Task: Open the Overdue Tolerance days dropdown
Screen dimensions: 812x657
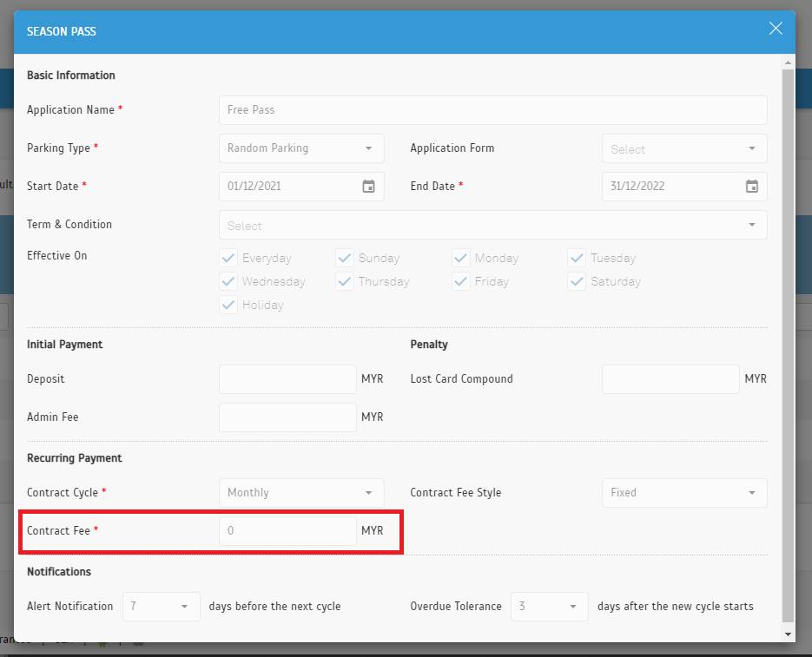Action: pyautogui.click(x=550, y=607)
